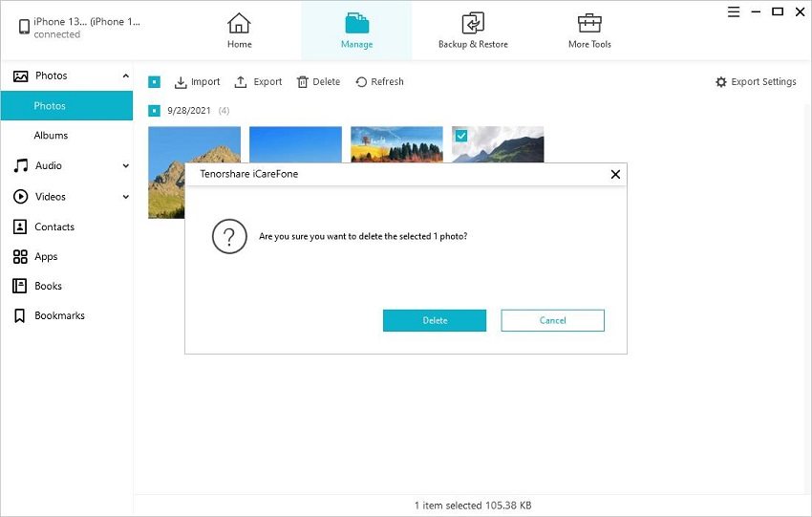Click the Contacts icon in sidebar

[x=20, y=226]
